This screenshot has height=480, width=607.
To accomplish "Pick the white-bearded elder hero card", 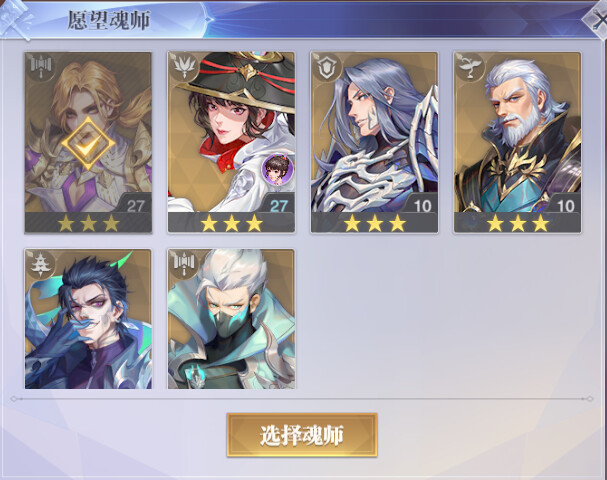I will pos(518,143).
